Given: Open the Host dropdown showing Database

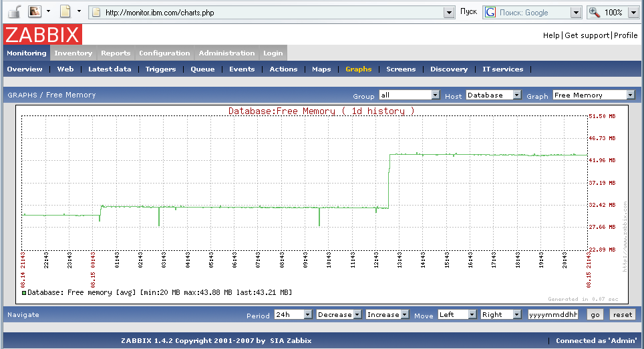Looking at the screenshot, I should (x=516, y=95).
